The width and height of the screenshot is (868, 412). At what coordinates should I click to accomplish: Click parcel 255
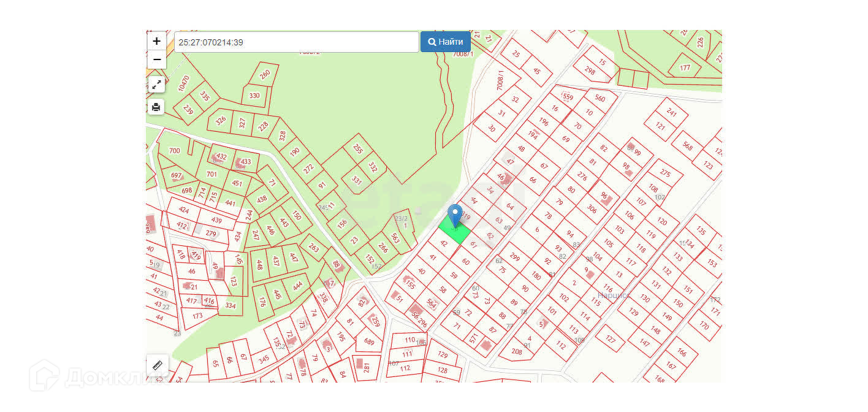358,149
